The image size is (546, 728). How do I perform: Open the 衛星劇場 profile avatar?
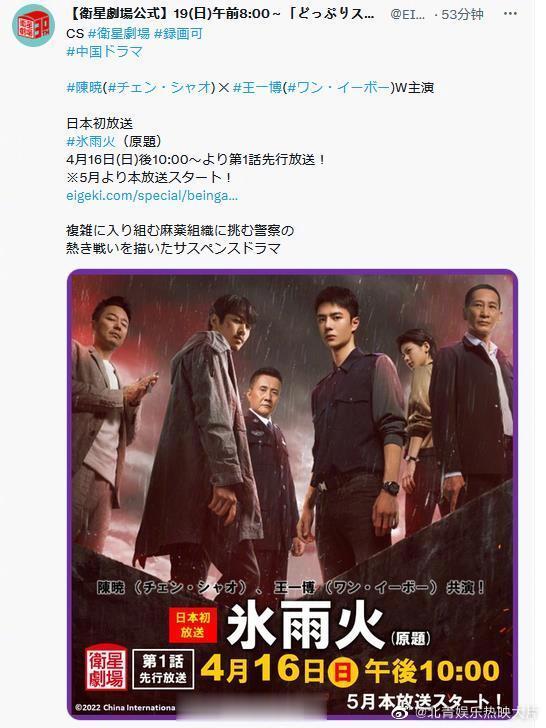tap(33, 25)
